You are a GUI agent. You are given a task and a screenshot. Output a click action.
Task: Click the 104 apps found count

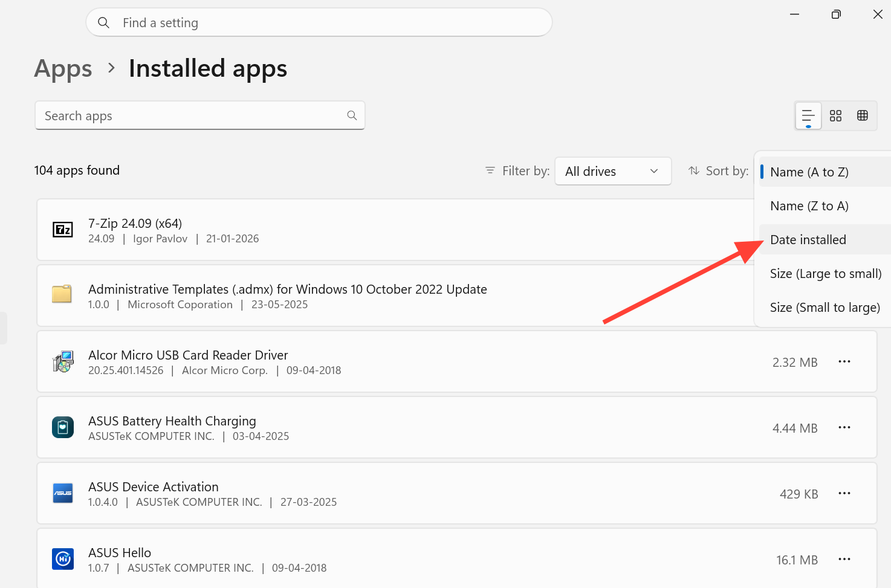pos(77,170)
